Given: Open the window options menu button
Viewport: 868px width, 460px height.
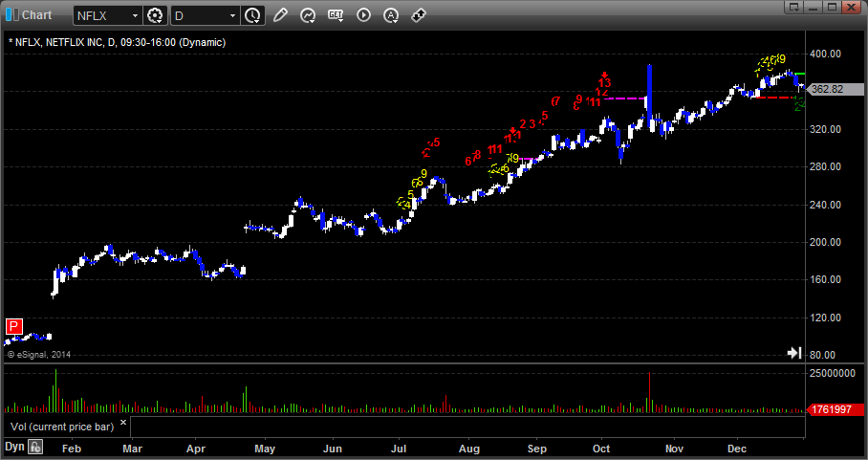Looking at the screenshot, I should [x=793, y=7].
